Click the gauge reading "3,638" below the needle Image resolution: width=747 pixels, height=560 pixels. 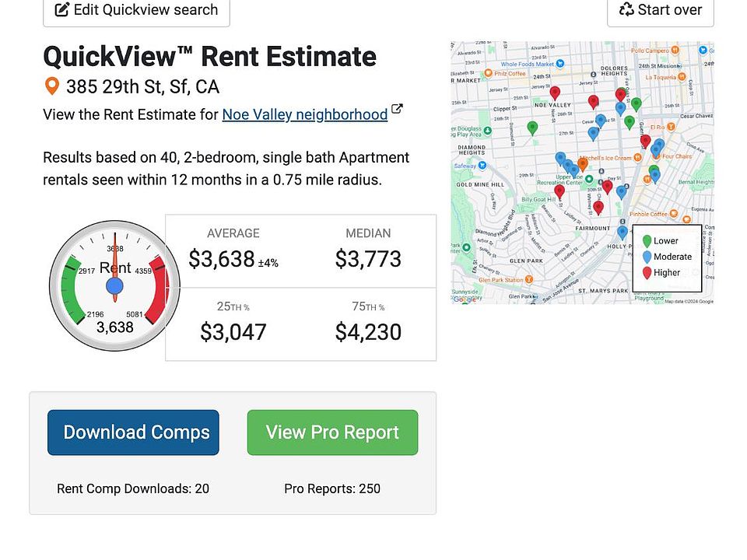115,327
